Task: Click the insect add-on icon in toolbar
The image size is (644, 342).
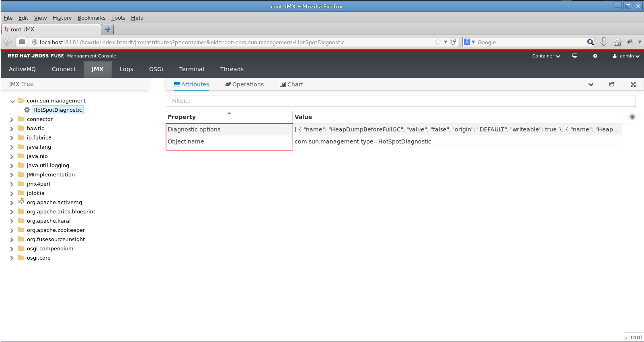Action: pyautogui.click(x=630, y=42)
